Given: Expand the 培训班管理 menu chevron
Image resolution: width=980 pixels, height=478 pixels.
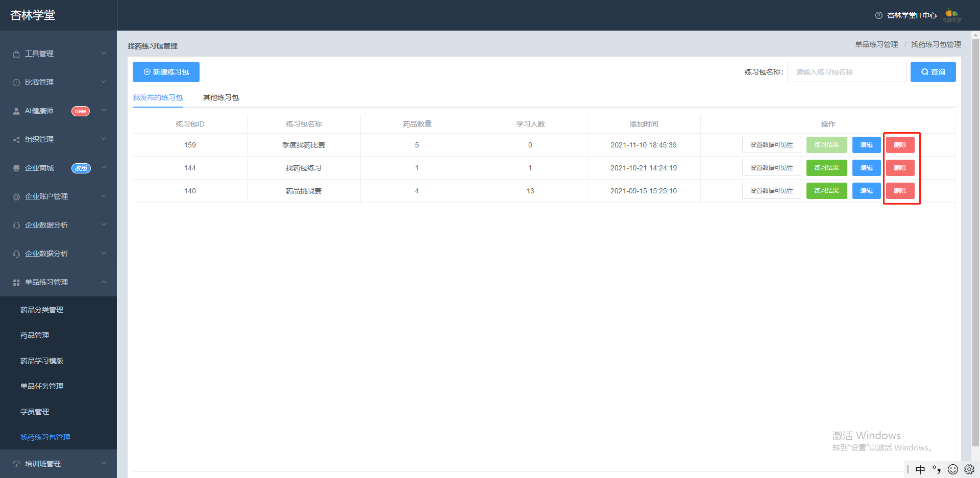Looking at the screenshot, I should [x=104, y=463].
